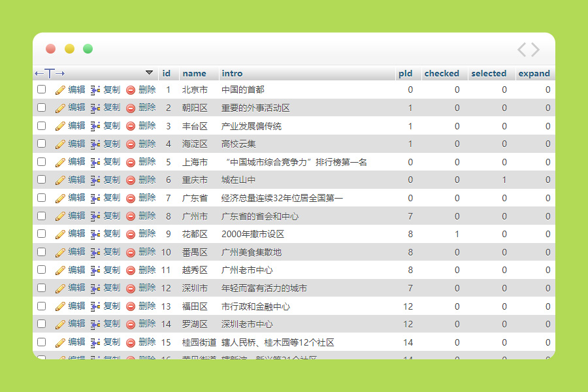Click the pencil edit icon for 广东省 row
The height and width of the screenshot is (392, 588).
60,198
